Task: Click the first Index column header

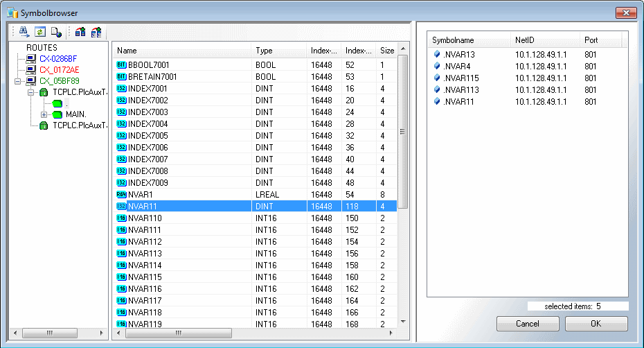Action: 324,51
